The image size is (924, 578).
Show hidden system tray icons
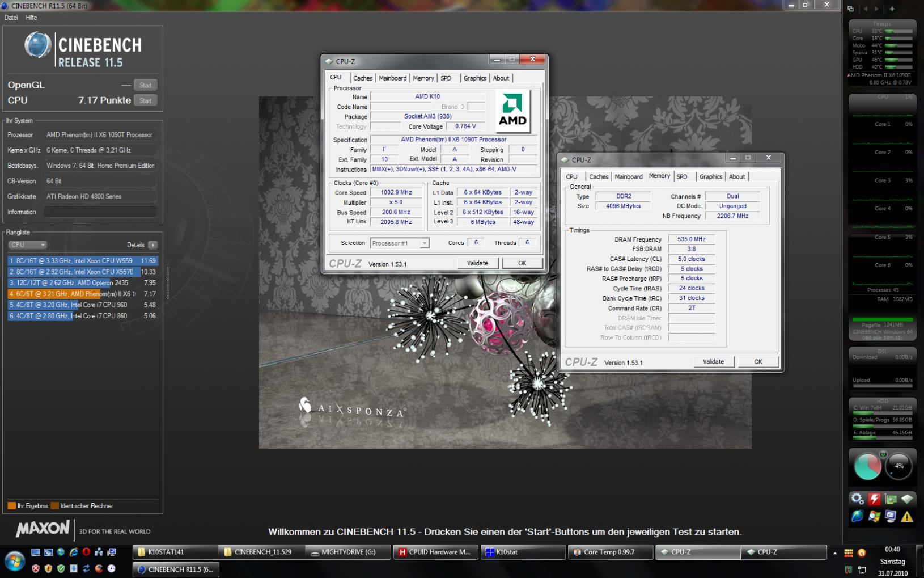click(x=835, y=553)
